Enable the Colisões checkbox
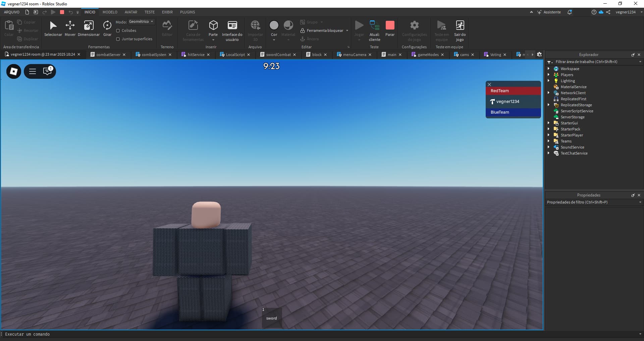644x341 pixels. pyautogui.click(x=118, y=30)
